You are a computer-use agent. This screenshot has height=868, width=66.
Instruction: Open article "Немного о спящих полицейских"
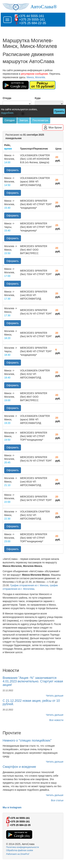[27, 741]
